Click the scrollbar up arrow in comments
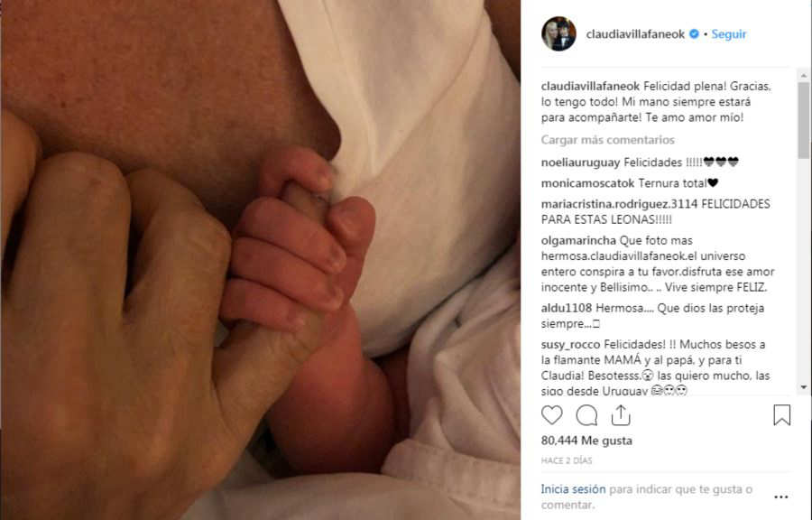 tap(804, 76)
